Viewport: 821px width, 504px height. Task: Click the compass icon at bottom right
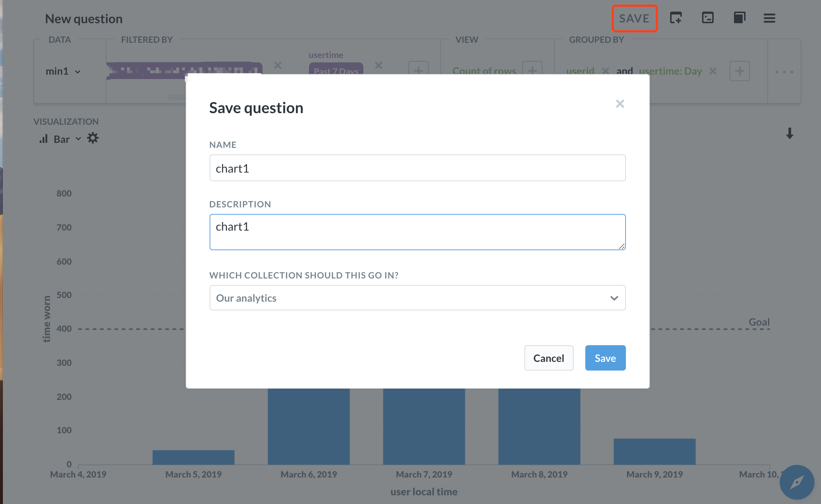(796, 482)
